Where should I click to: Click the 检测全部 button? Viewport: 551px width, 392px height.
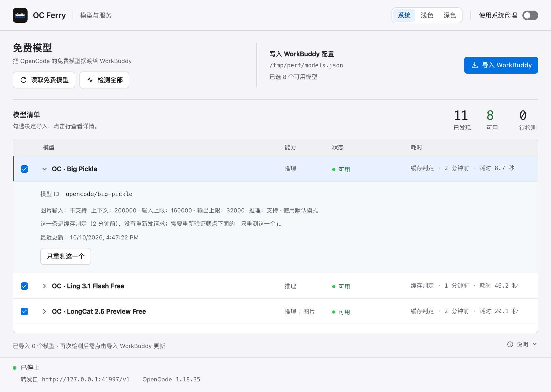[x=104, y=80]
